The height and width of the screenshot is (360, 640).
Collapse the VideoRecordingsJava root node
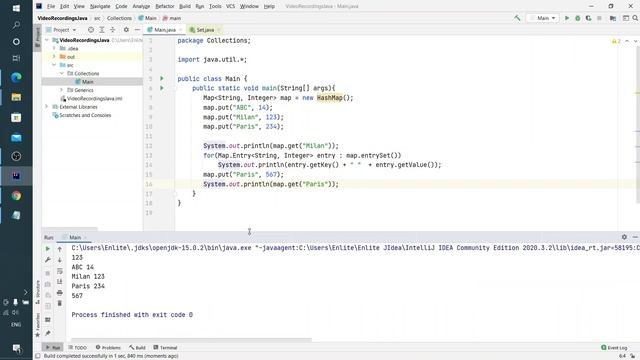(47, 40)
